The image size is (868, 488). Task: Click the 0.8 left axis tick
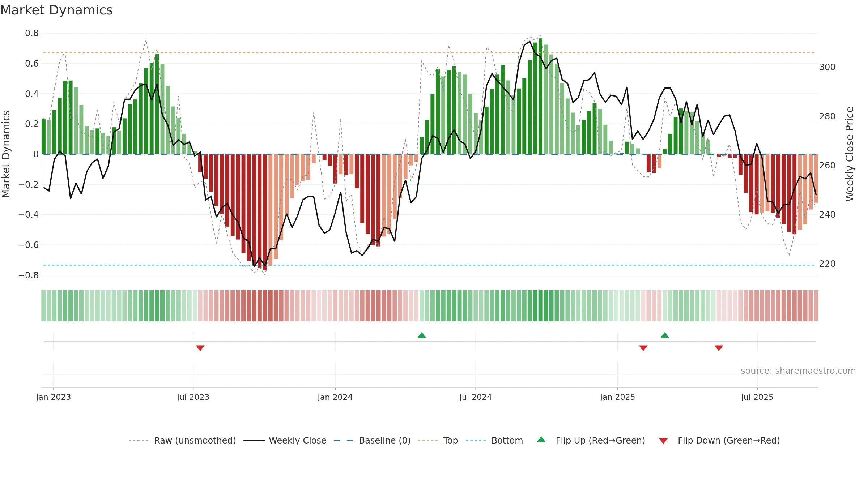[x=32, y=33]
